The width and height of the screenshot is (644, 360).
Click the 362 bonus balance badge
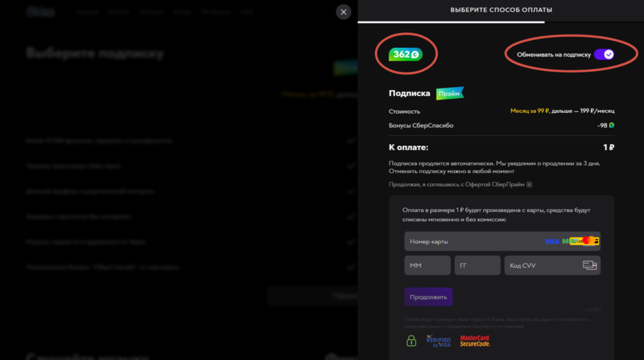pyautogui.click(x=405, y=54)
